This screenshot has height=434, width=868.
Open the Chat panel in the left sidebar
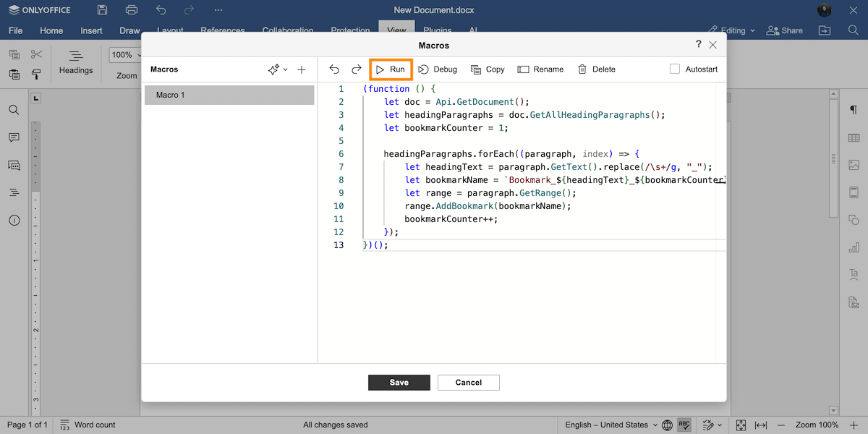(14, 165)
